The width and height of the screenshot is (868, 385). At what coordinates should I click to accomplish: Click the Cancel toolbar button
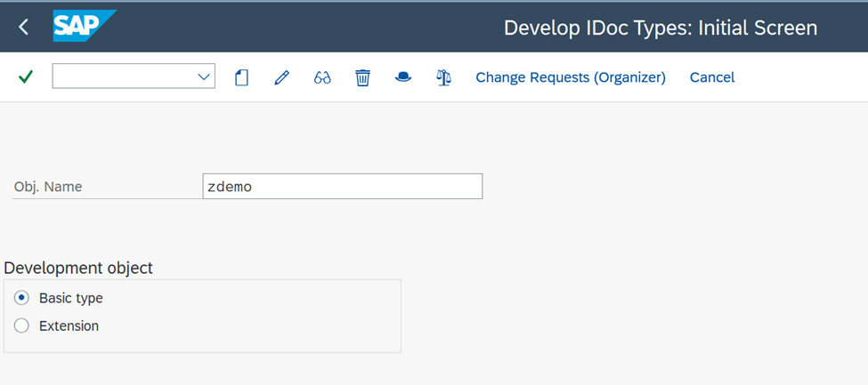pyautogui.click(x=712, y=77)
